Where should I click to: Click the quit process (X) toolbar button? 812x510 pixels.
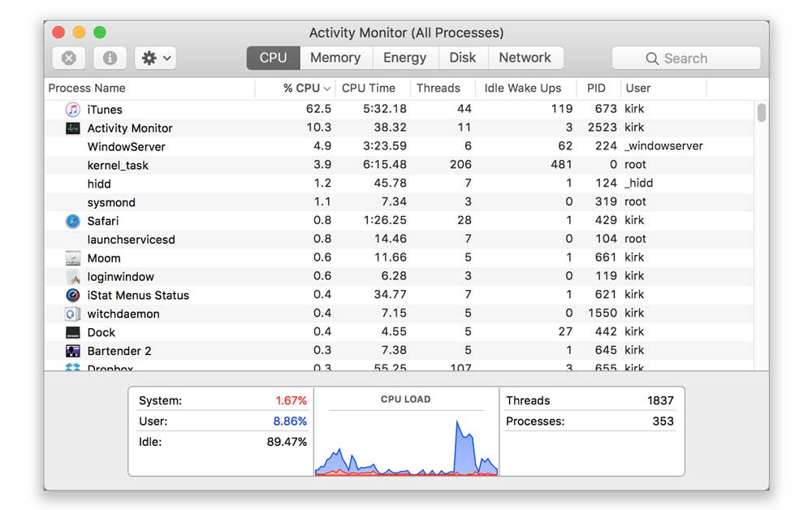pos(68,58)
